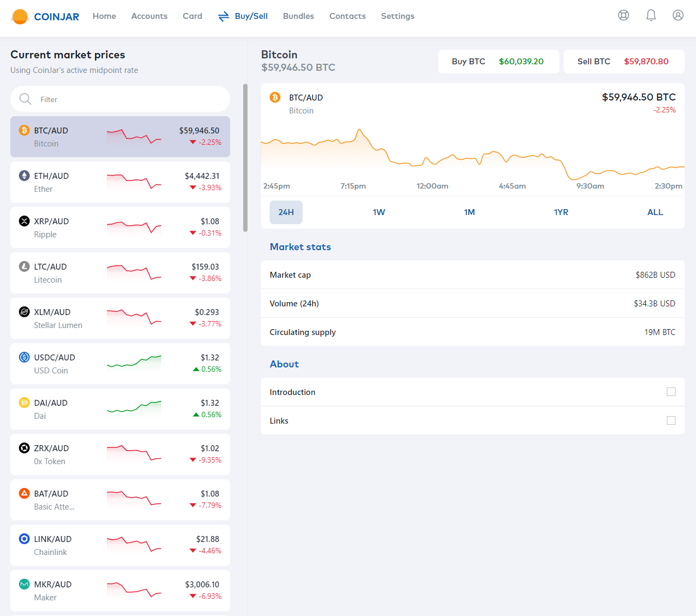This screenshot has width=696, height=616.
Task: Click the Basic Attention icon in BAT/AUD row
Action: (x=24, y=493)
